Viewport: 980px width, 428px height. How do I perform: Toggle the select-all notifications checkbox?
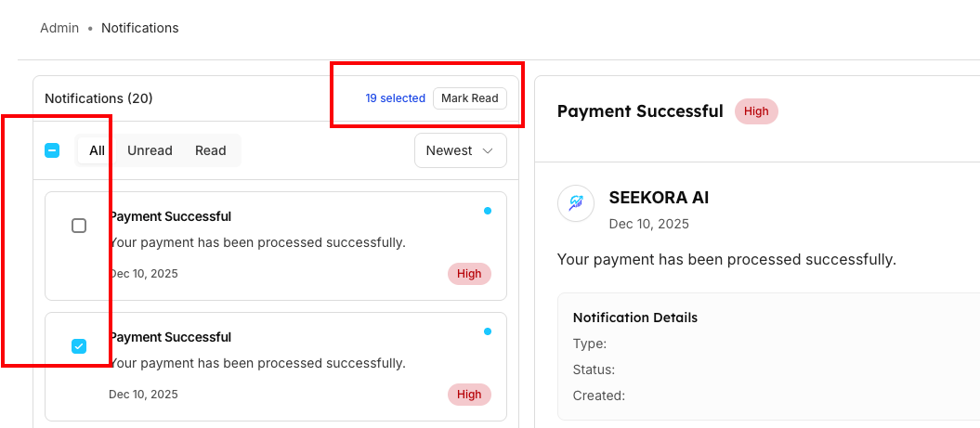tap(52, 150)
